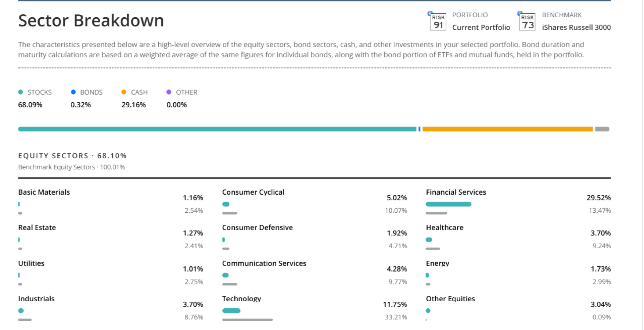Image resolution: width=644 pixels, height=330 pixels.
Task: Click the Healthcare sector label
Action: point(445,227)
